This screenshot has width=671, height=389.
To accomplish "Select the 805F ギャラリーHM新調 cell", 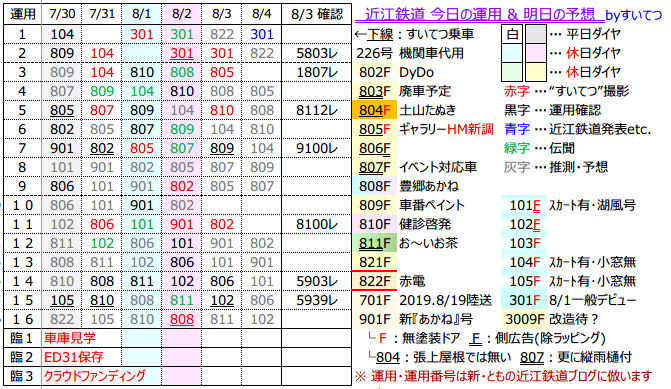I will pos(375,129).
